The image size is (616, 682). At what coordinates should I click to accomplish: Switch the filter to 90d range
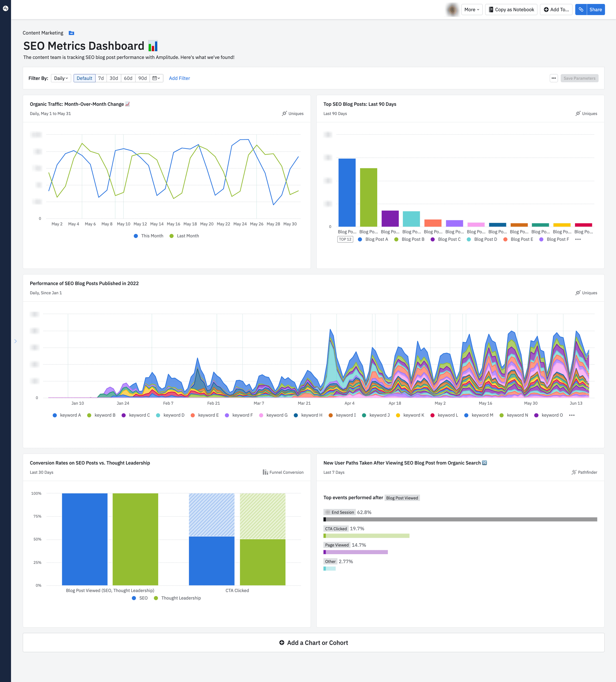click(142, 78)
